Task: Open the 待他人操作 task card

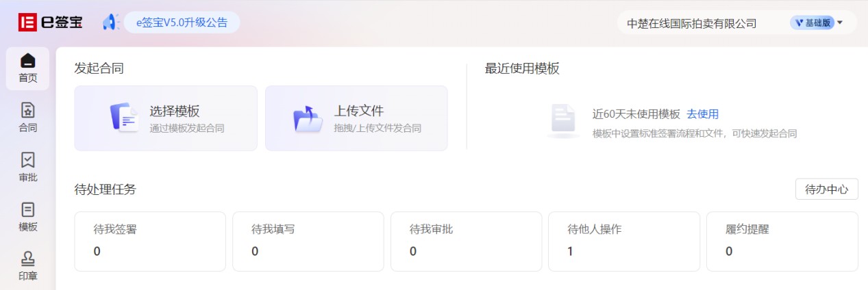Action: coord(624,241)
